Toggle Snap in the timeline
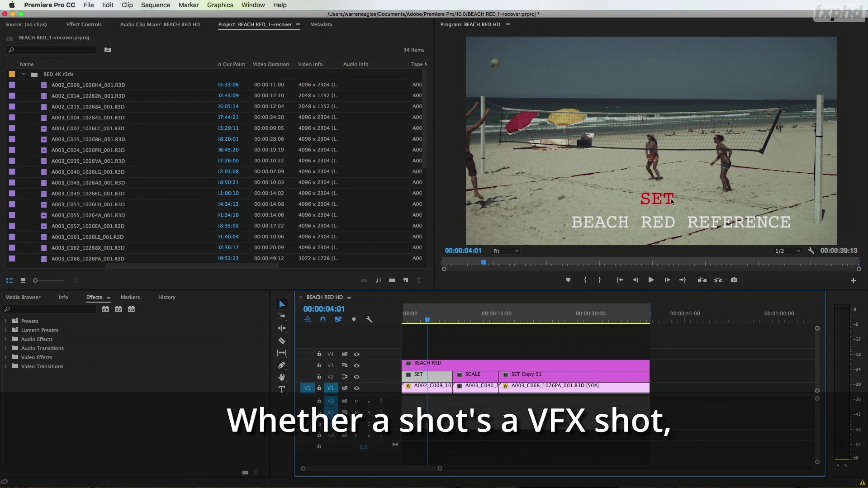 pyautogui.click(x=323, y=319)
